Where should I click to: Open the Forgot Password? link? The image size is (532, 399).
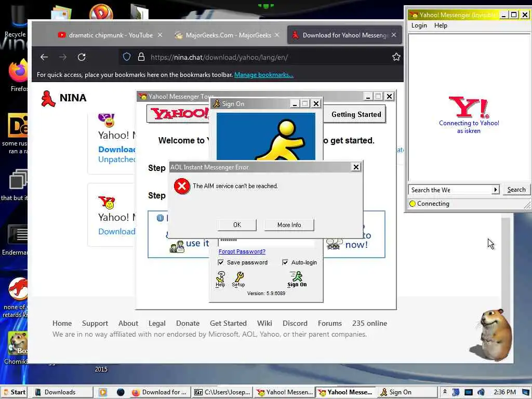point(242,251)
